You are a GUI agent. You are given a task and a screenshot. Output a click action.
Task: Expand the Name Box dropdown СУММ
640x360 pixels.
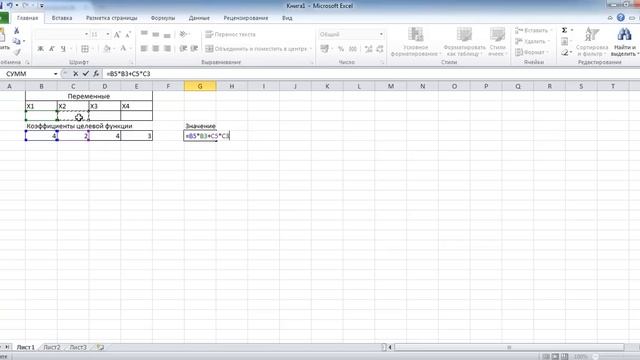point(56,74)
